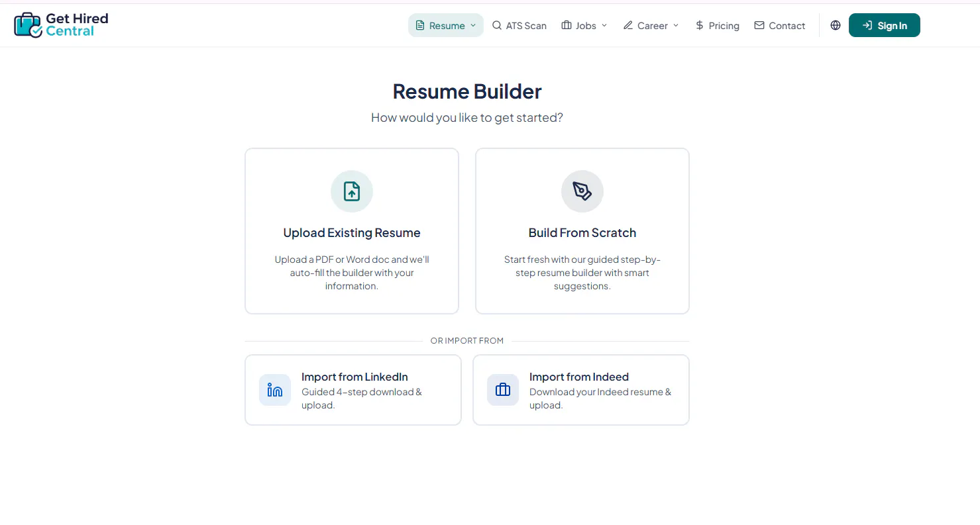Viewport: 980px width, 525px height.
Task: Select Import from Indeed heading
Action: pos(579,377)
